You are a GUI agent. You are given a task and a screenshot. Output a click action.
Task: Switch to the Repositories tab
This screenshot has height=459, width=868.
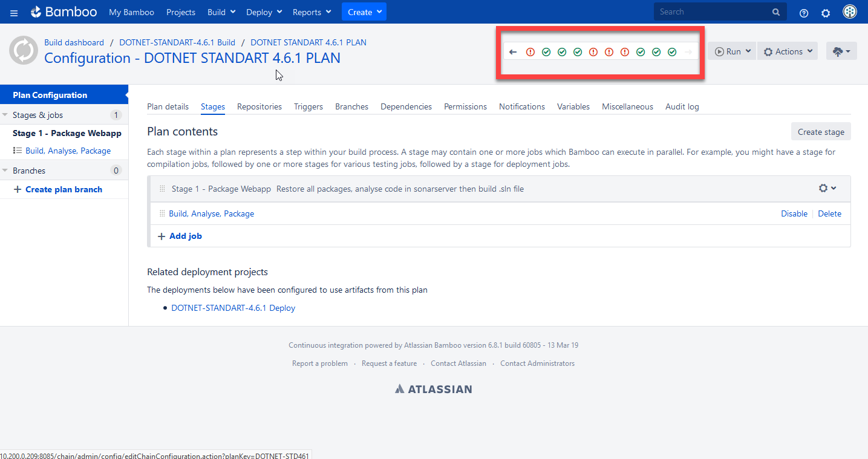click(259, 107)
